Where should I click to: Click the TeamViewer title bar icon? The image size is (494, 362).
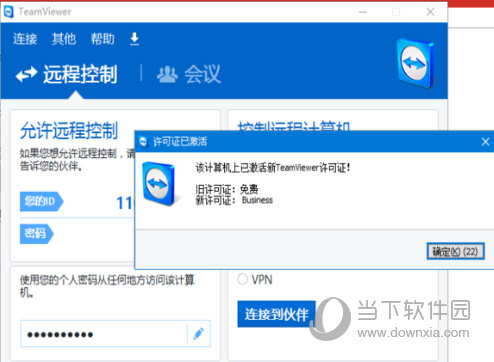(8, 12)
